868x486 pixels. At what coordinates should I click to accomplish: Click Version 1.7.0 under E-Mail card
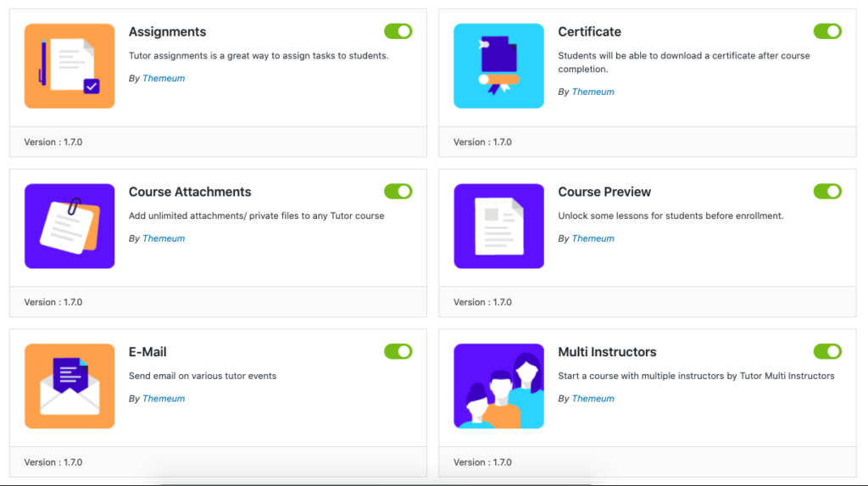pyautogui.click(x=53, y=462)
